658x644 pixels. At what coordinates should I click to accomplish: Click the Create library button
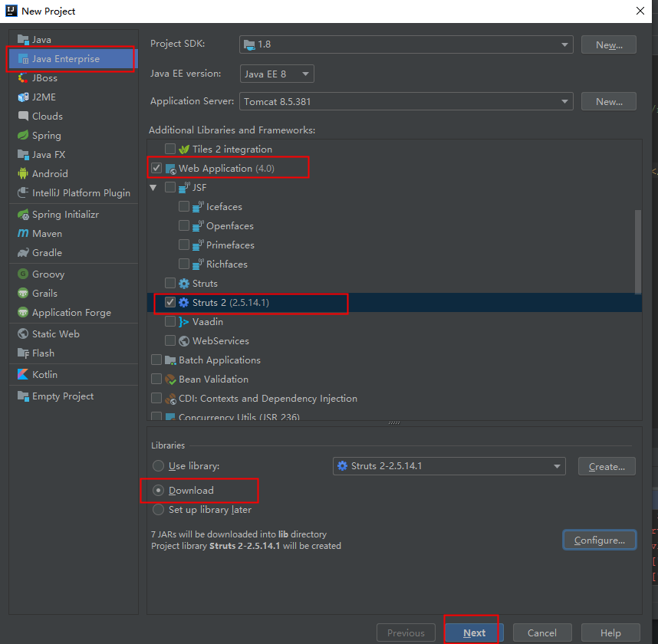pyautogui.click(x=607, y=467)
